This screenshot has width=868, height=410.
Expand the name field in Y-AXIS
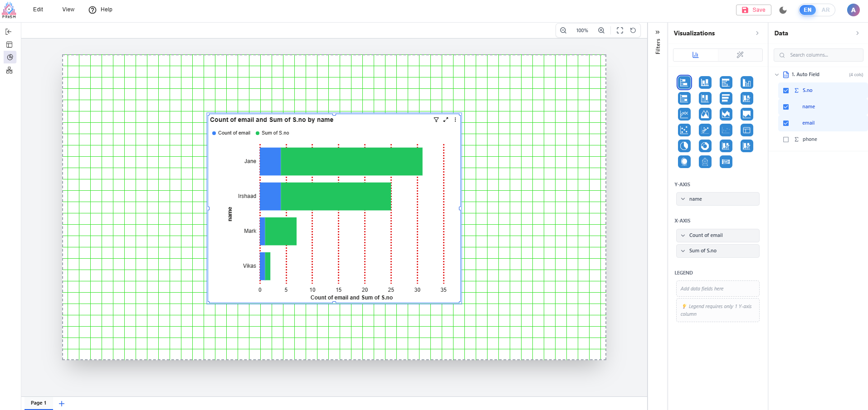pyautogui.click(x=683, y=199)
